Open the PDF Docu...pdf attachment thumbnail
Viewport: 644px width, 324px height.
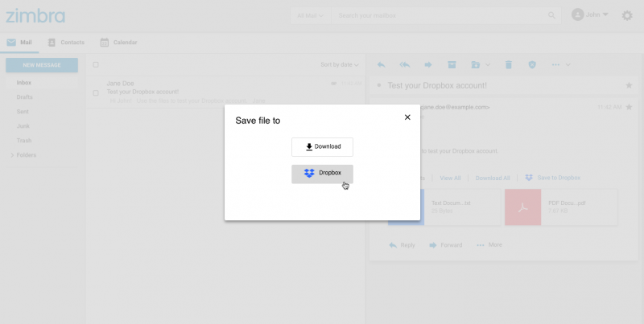pyautogui.click(x=522, y=207)
